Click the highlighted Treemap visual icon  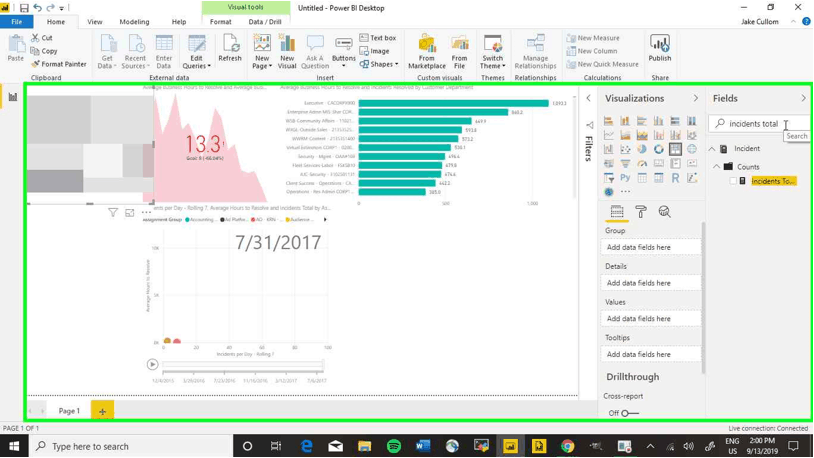click(x=675, y=150)
